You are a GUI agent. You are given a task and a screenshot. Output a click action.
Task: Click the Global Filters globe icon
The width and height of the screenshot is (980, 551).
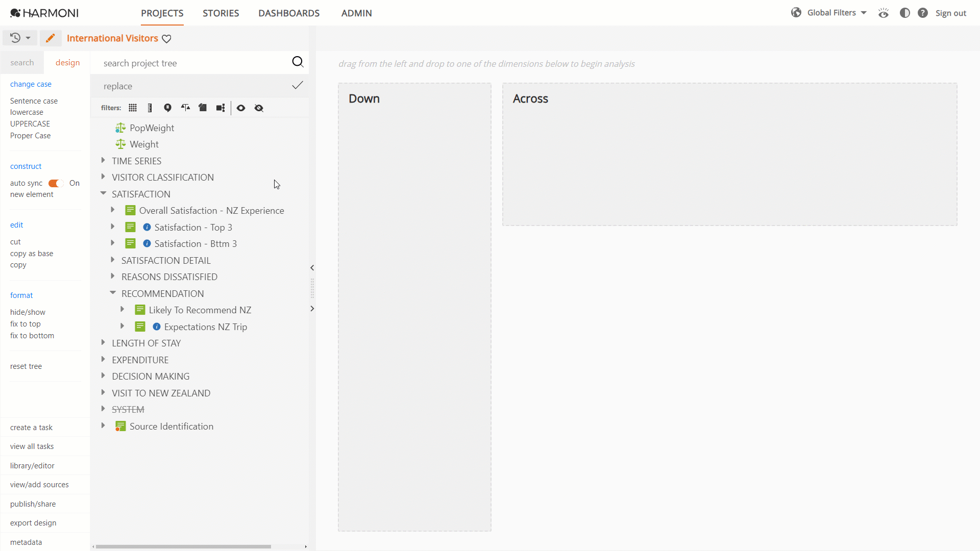click(x=796, y=13)
